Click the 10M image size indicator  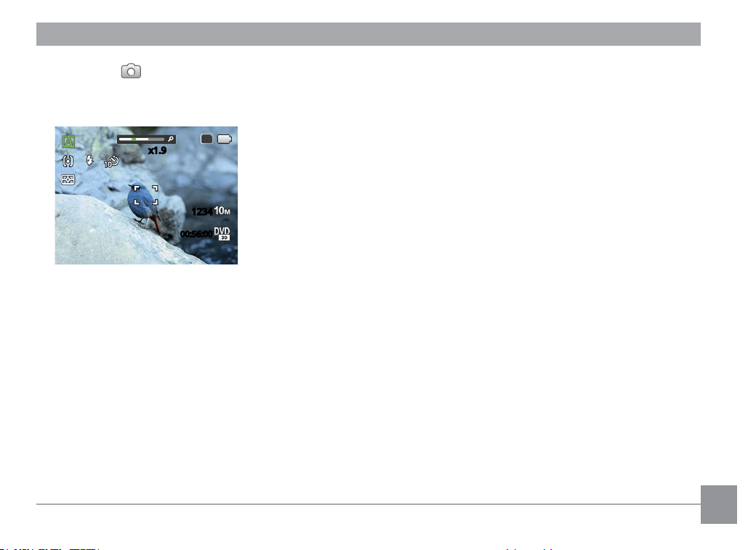[x=222, y=211]
